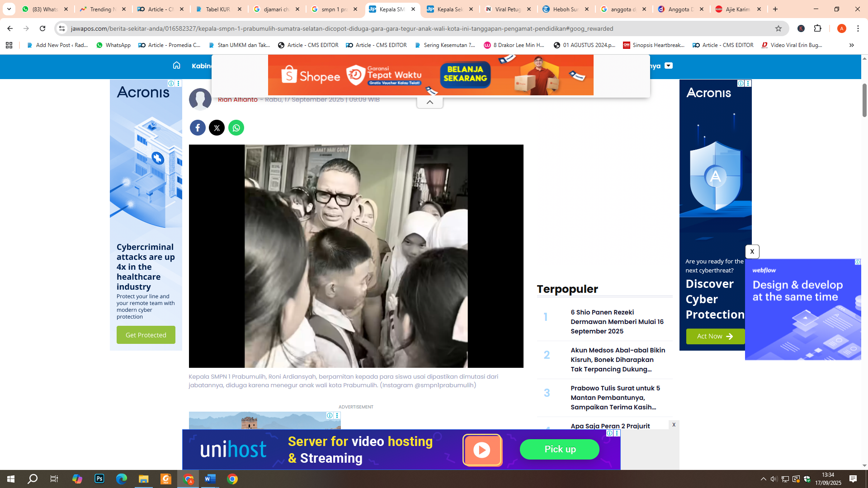Open Task View on taskbar

coord(54,479)
